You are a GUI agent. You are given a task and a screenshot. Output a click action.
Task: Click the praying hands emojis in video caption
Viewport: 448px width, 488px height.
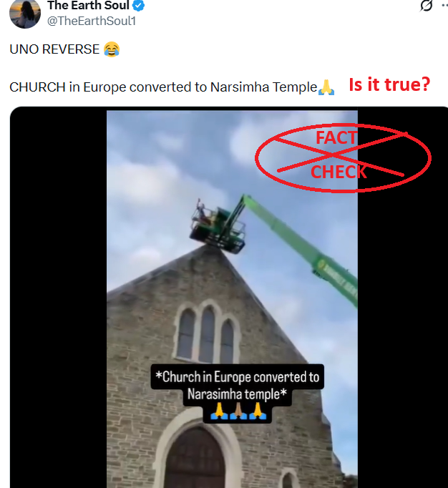[238, 411]
